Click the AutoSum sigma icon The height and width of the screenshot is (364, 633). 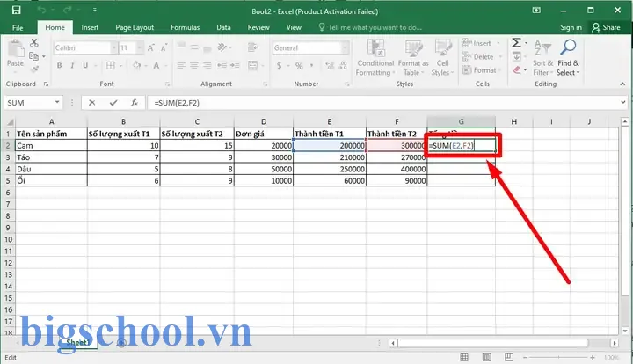(x=516, y=42)
